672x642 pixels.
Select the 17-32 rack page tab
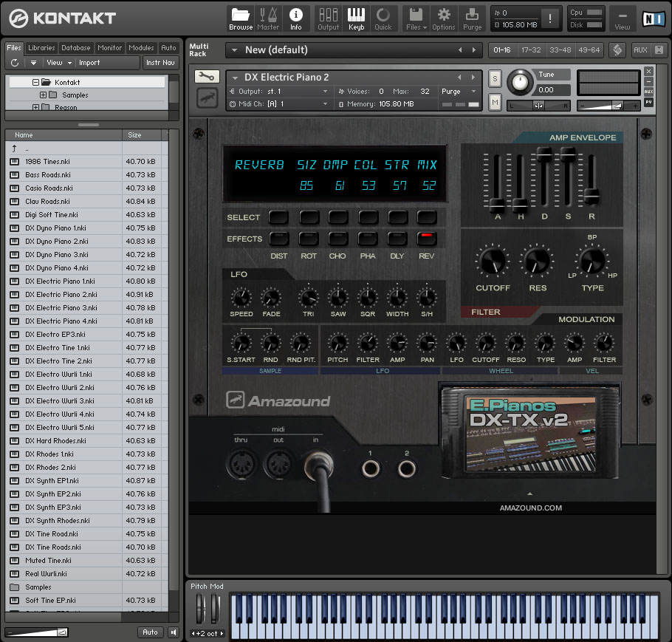click(x=531, y=50)
